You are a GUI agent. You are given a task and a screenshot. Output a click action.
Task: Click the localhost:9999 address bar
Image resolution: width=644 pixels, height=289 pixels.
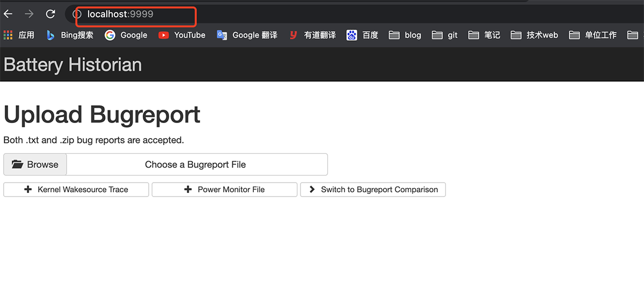tap(354, 15)
